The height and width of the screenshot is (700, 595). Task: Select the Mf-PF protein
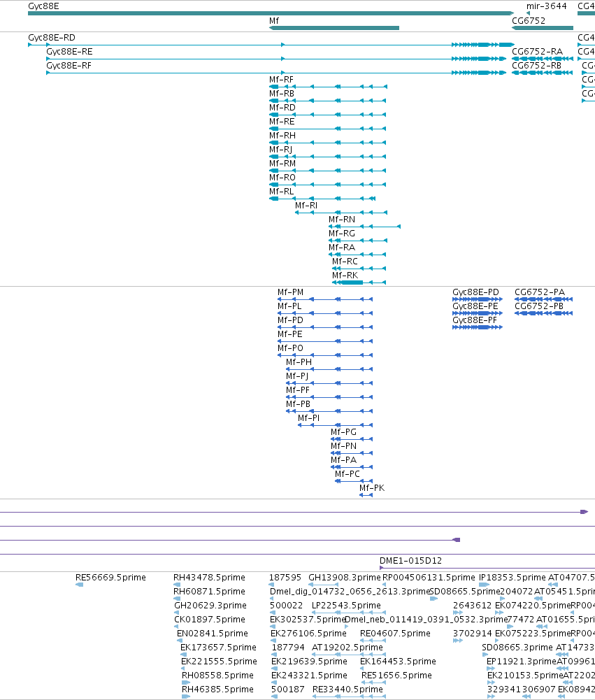pyautogui.click(x=329, y=397)
